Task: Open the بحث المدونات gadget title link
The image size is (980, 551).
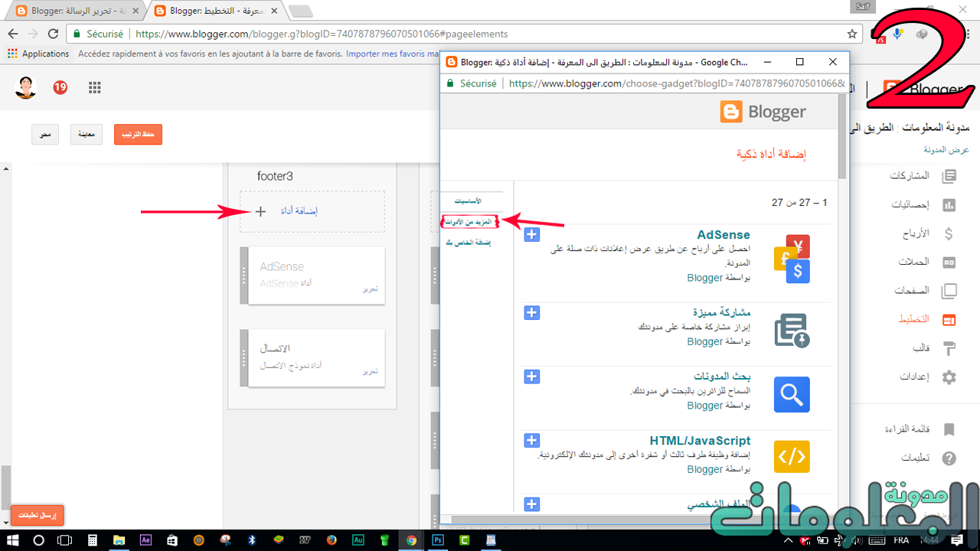Action: [x=722, y=377]
